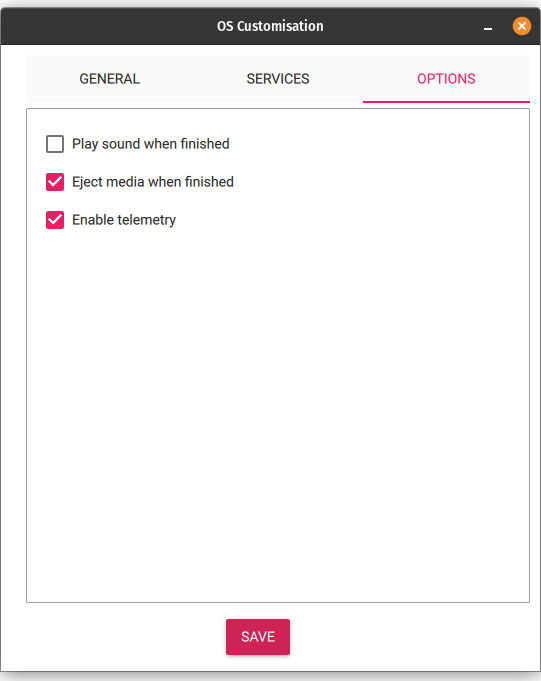The image size is (541, 681).
Task: Click the "Enable telemetry" label text
Action: point(124,220)
